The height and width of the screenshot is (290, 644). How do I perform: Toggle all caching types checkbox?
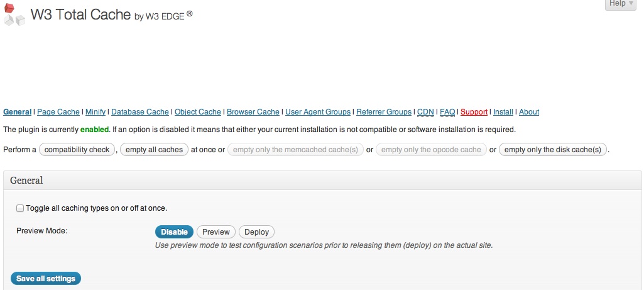(x=19, y=208)
